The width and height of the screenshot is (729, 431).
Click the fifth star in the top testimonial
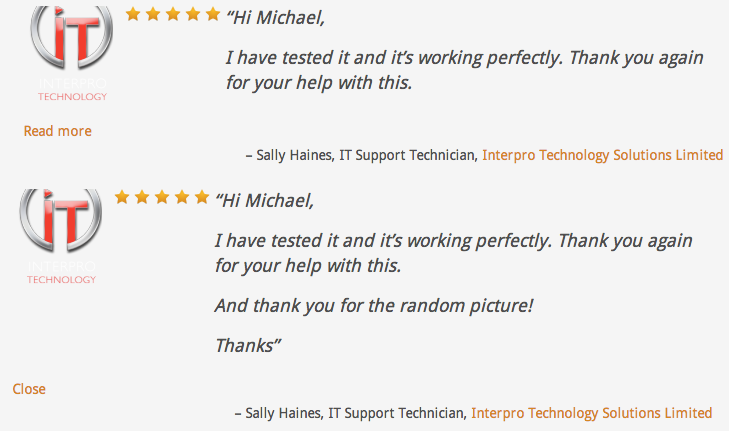click(212, 14)
